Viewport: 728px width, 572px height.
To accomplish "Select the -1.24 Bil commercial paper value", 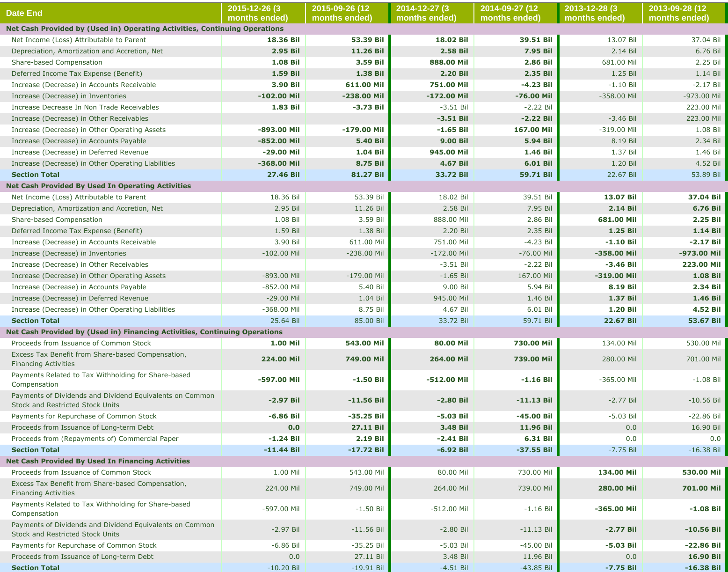I will [x=284, y=439].
